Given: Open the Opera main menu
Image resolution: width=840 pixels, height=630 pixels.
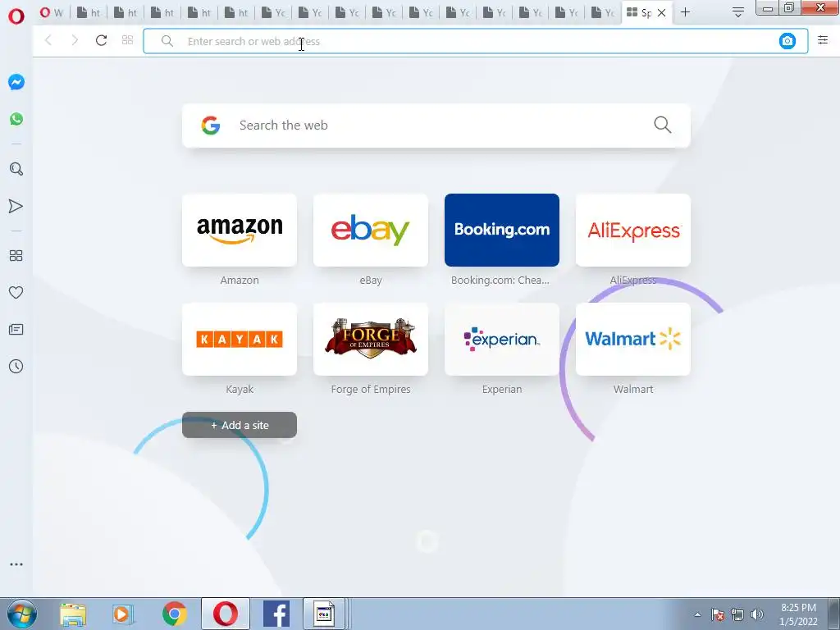Looking at the screenshot, I should tap(16, 16).
